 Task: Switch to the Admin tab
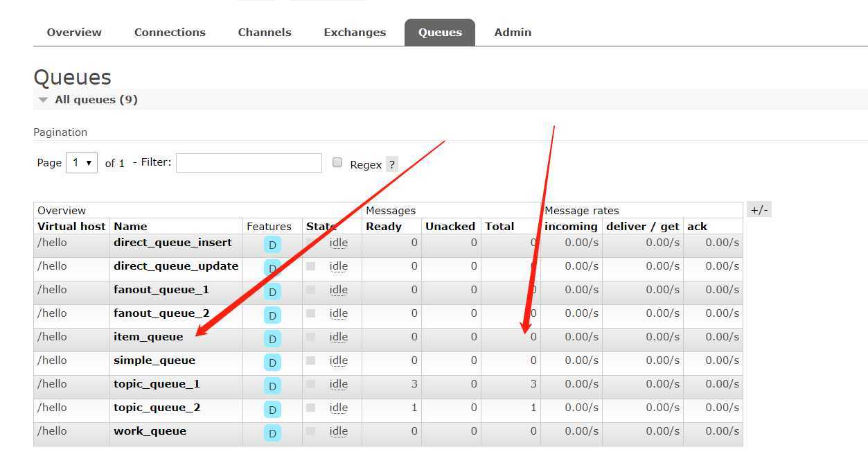click(x=513, y=32)
